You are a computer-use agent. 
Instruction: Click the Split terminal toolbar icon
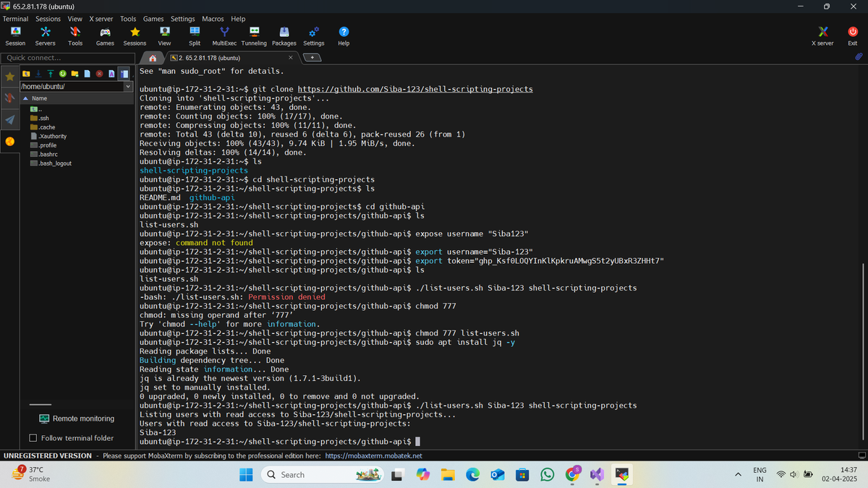[195, 36]
